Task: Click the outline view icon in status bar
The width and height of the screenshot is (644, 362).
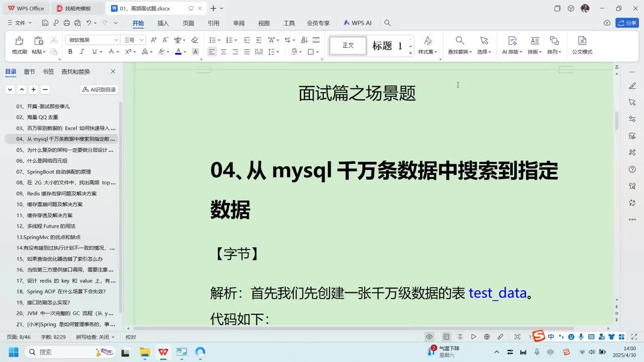Action: (460, 337)
